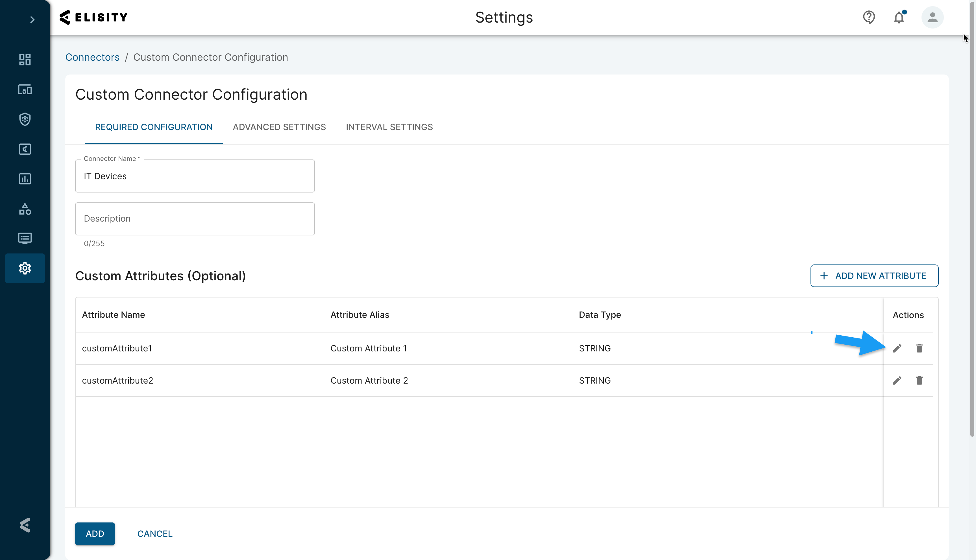976x560 pixels.
Task: Open the monitor list sidebar icon
Action: point(25,239)
